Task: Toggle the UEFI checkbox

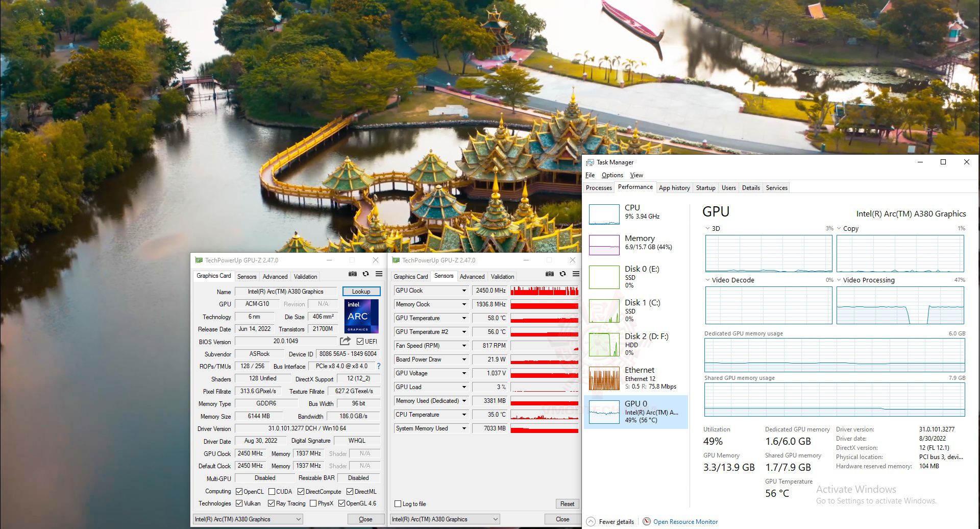Action: point(360,342)
